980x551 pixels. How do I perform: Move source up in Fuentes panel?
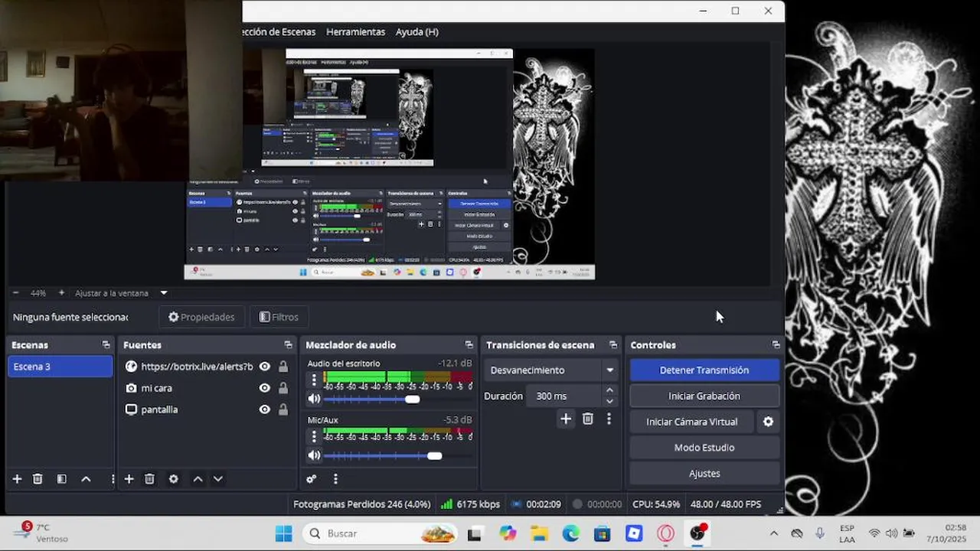click(x=198, y=479)
